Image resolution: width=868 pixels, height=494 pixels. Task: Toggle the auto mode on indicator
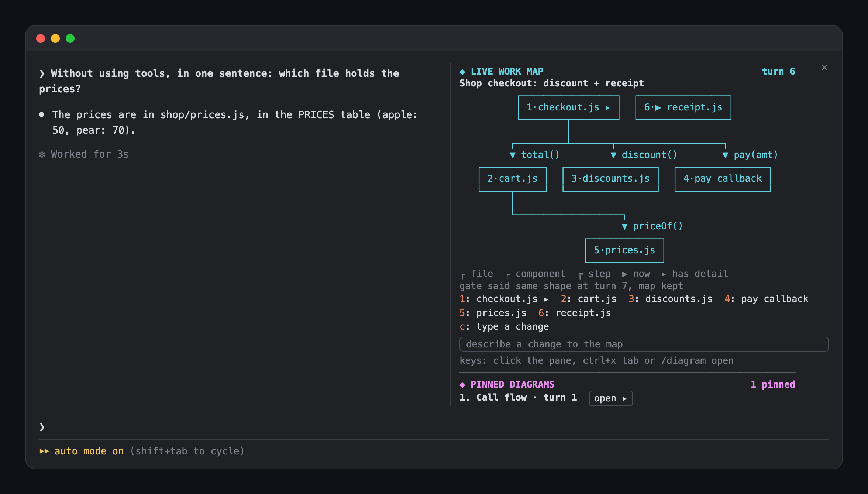[89, 451]
